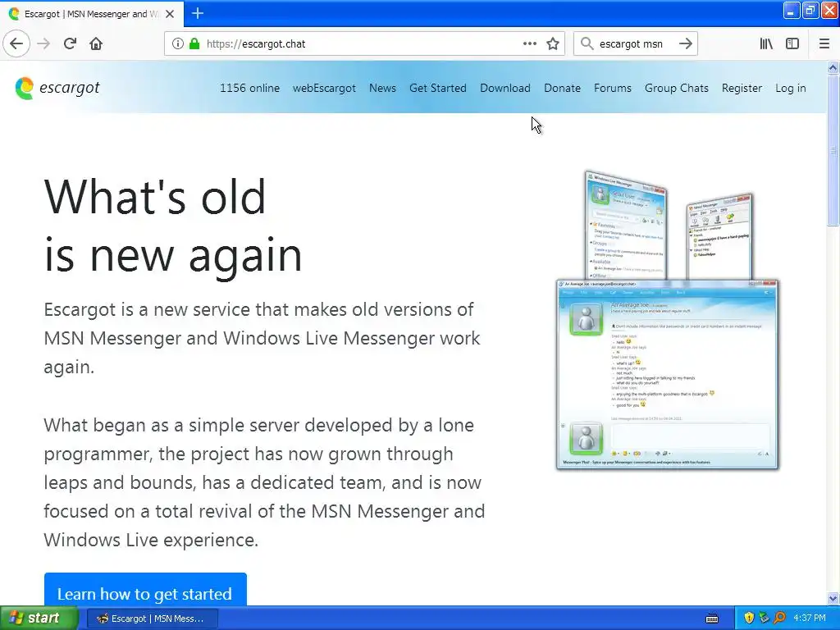Open the webEscargot menu item
840x630 pixels.
pos(324,88)
